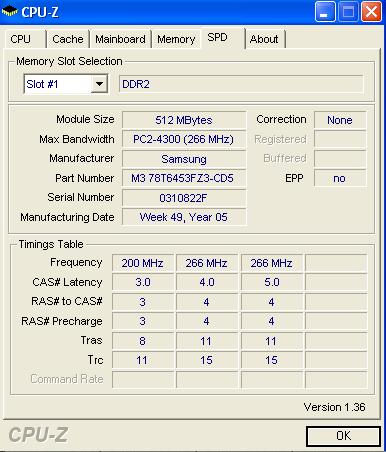Open the Slot #1 dropdown arrow
Screen dimensions: 386x452
click(99, 84)
